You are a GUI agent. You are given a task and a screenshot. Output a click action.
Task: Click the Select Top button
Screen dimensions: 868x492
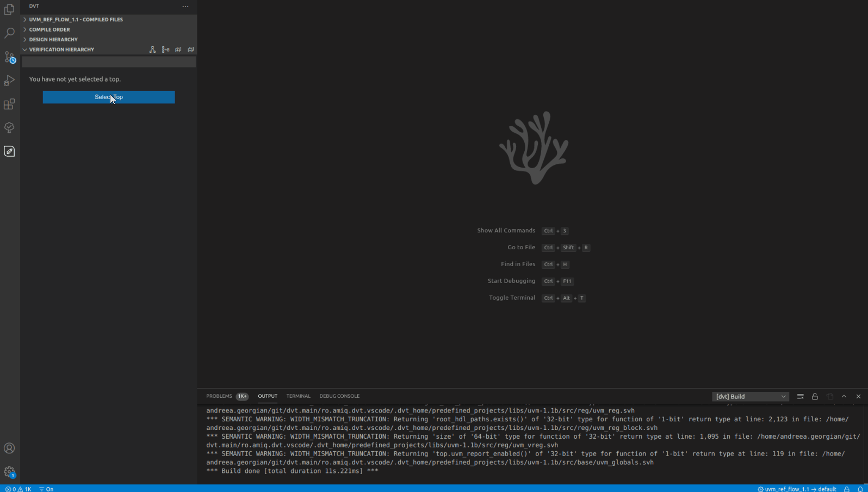coord(109,97)
